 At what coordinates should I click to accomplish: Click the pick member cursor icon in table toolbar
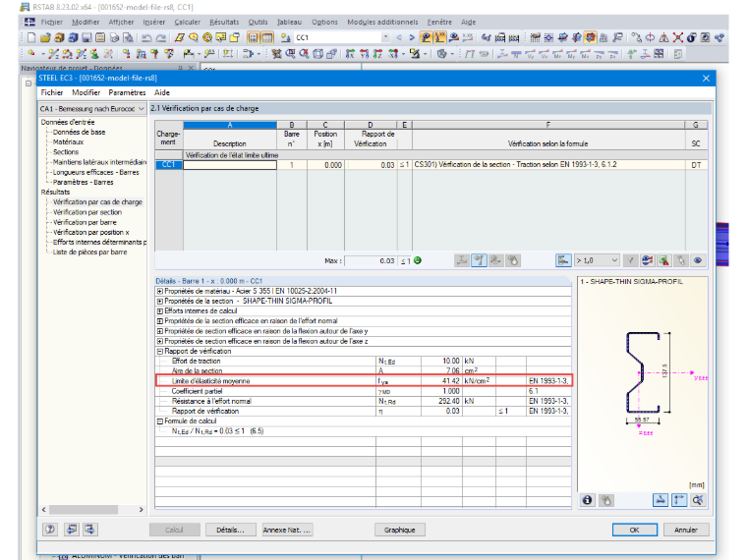click(681, 260)
